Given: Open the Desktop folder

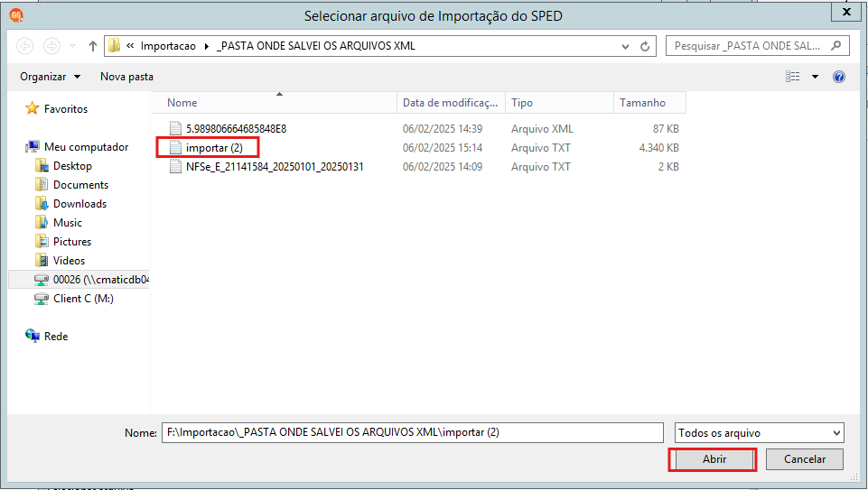Looking at the screenshot, I should [x=72, y=166].
